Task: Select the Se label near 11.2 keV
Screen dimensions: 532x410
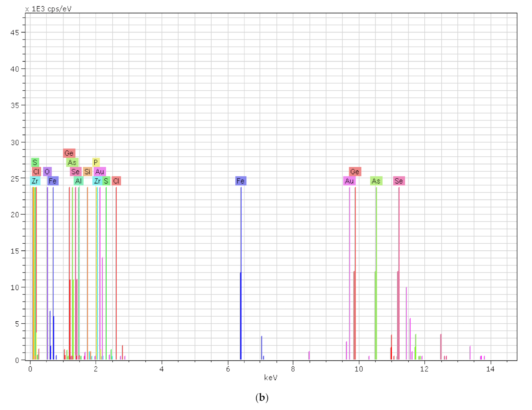Action: 399,181
